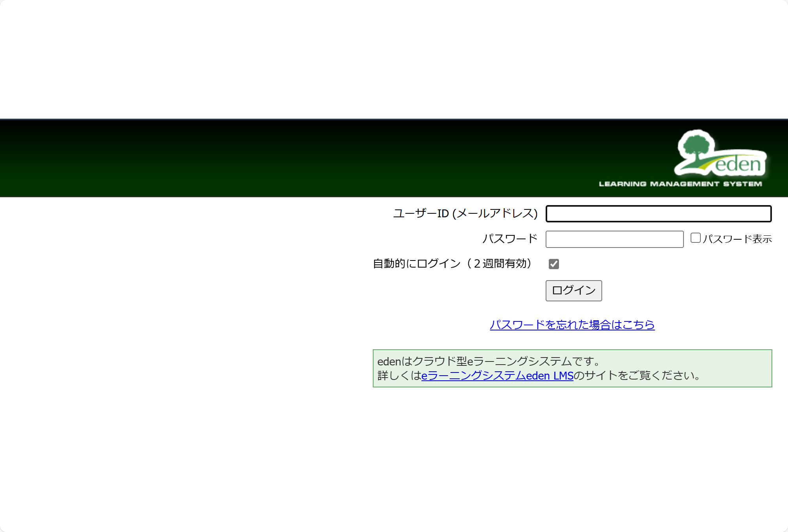Click into the パスワード input field
Viewport: 788px width, 532px height.
[614, 239]
